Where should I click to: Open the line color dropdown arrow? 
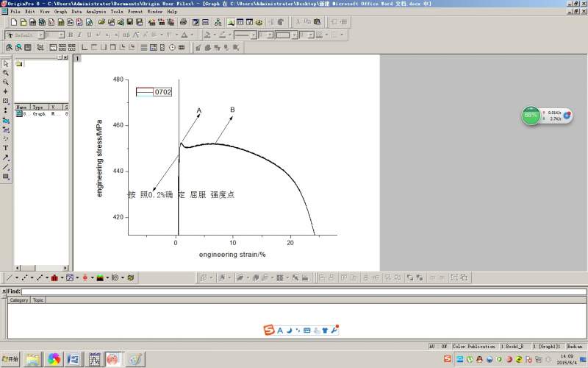(x=230, y=35)
